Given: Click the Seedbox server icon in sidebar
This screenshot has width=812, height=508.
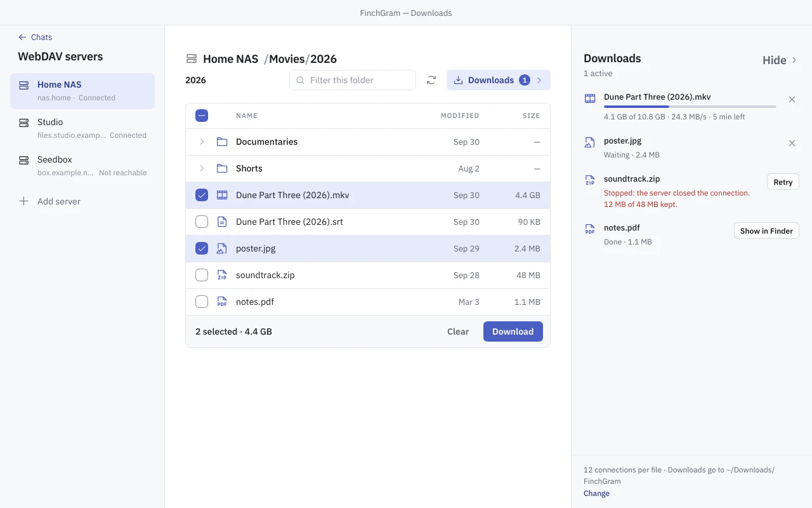Looking at the screenshot, I should click(x=24, y=160).
